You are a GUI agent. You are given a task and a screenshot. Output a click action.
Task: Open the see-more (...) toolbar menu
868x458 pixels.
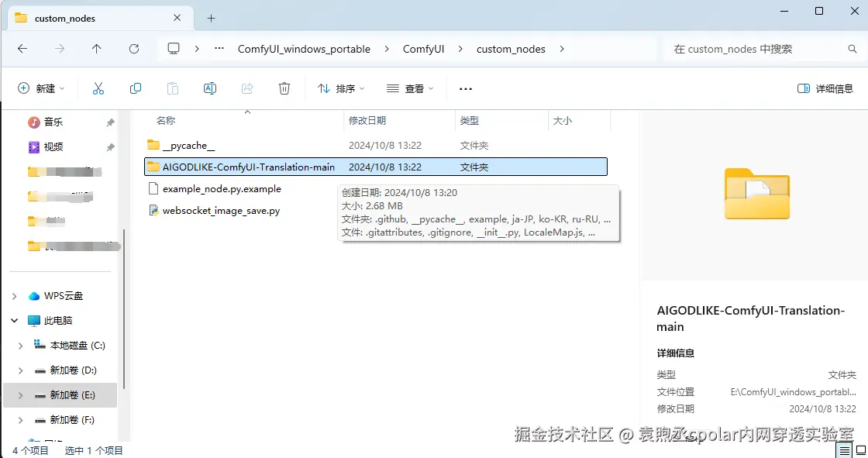coord(464,88)
